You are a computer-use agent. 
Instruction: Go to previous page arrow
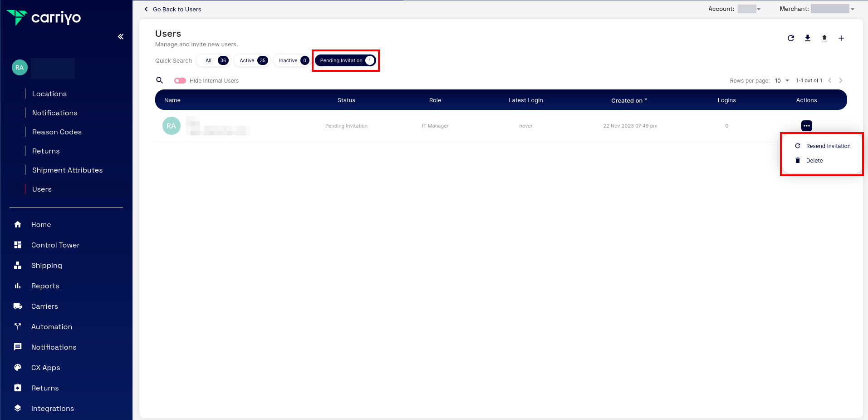coord(830,80)
